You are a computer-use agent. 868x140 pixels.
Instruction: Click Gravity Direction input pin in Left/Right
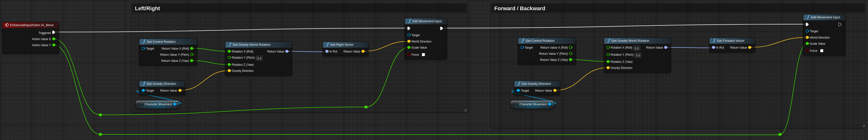(229, 71)
